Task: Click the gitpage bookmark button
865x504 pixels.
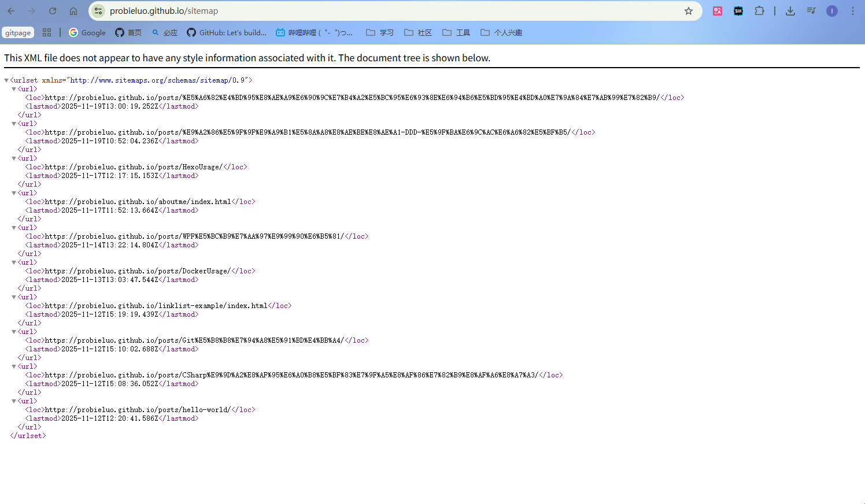Action: click(18, 33)
